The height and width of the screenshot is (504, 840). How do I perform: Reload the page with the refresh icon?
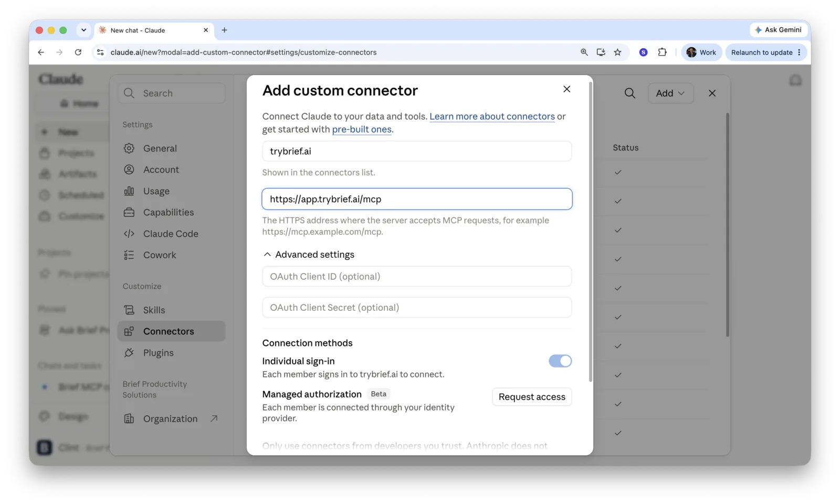pyautogui.click(x=78, y=52)
